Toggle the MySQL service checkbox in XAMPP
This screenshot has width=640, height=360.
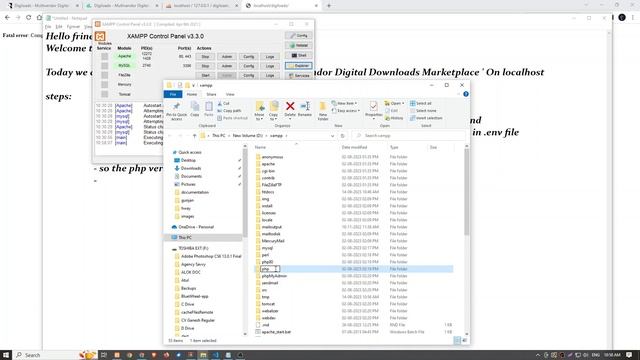point(104,66)
